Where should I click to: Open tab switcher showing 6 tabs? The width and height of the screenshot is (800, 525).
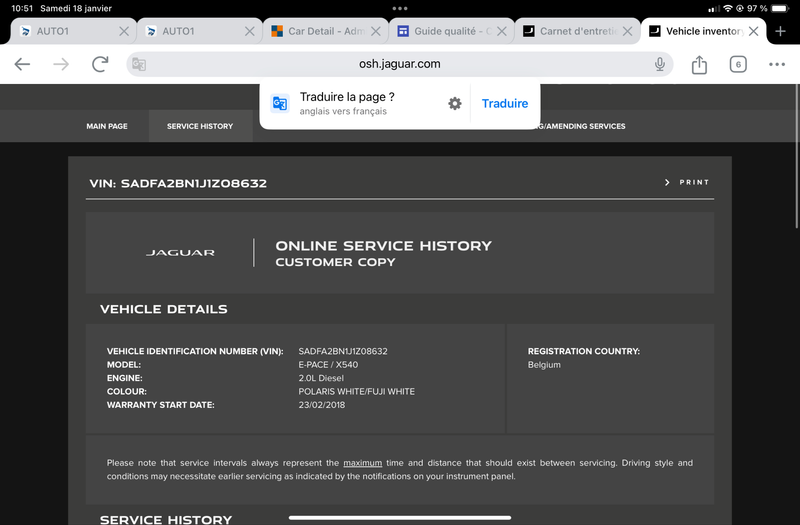pyautogui.click(x=738, y=64)
